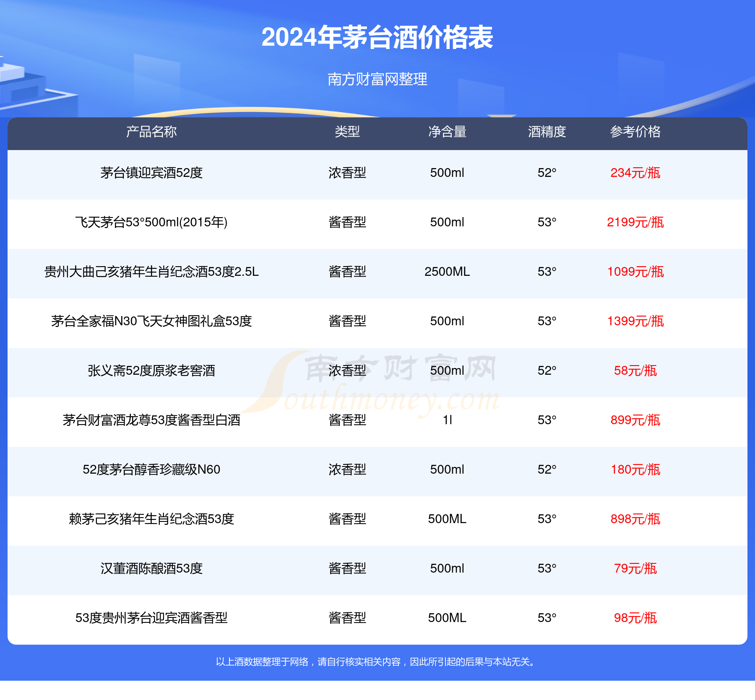Click 酱香型 in 飞天茅台 2015年 row

click(x=347, y=222)
